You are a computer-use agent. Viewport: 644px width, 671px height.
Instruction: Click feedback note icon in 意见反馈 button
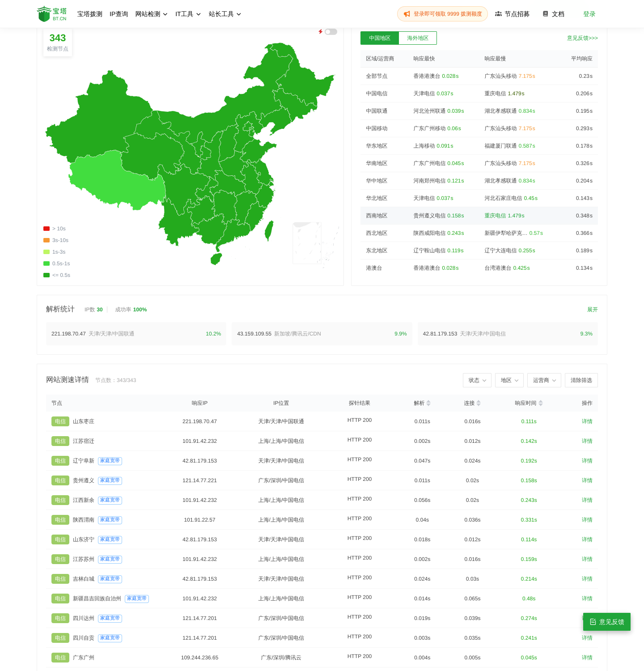[593, 622]
